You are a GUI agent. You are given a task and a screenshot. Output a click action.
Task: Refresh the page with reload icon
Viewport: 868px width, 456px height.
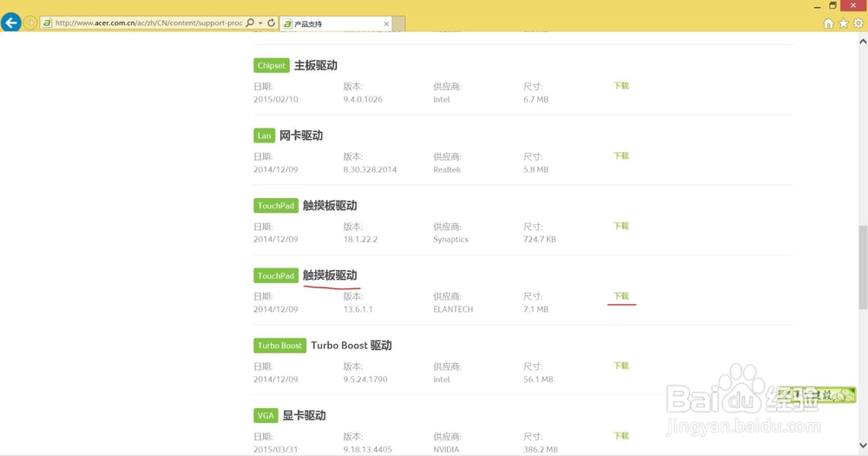point(271,23)
